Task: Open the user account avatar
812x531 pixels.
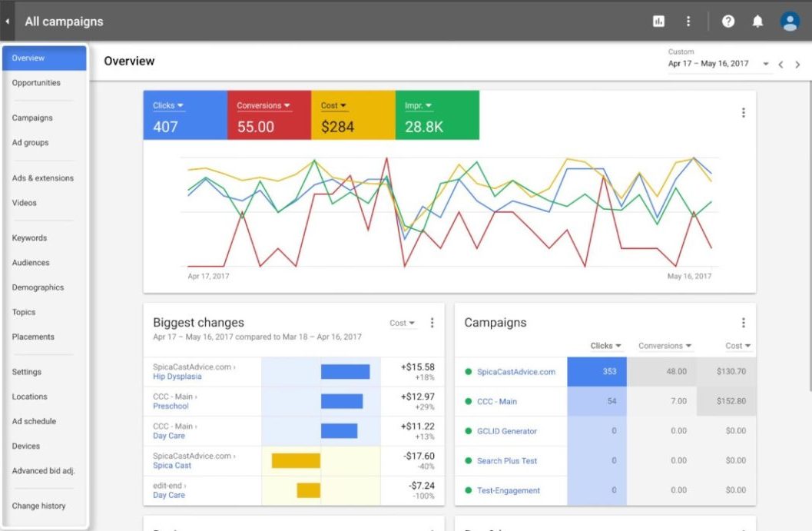Action: (x=790, y=22)
